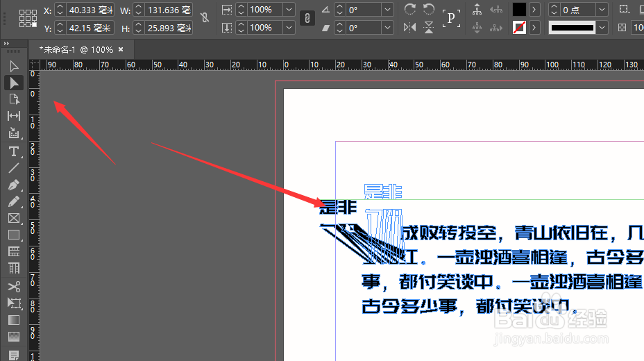Select the Rectangle tool

14,235
